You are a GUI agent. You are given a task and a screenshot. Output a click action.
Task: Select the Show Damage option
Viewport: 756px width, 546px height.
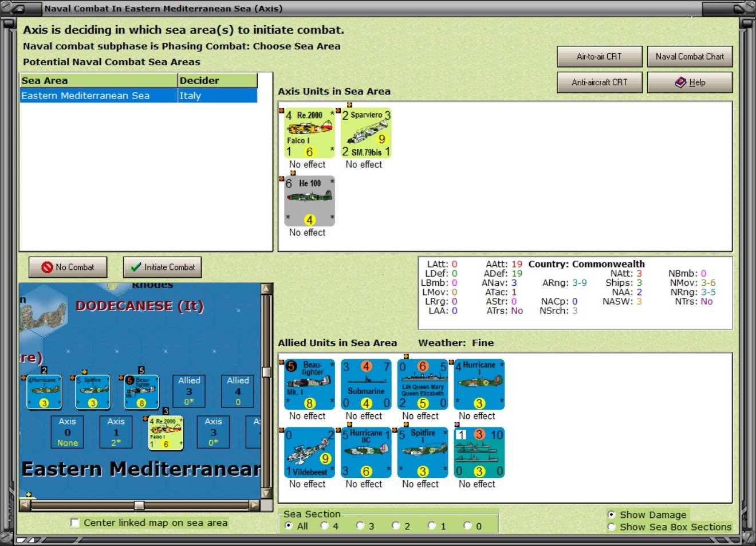612,514
